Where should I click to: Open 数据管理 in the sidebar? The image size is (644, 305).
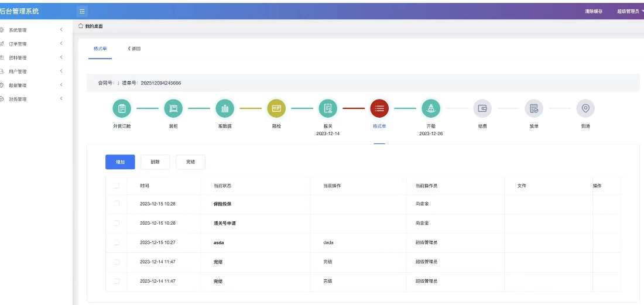coord(18,85)
